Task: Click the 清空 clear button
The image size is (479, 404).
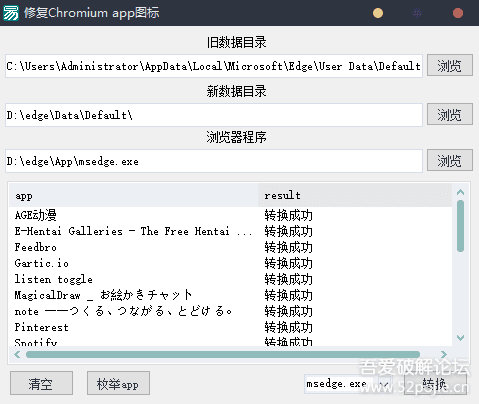Action: [x=41, y=383]
